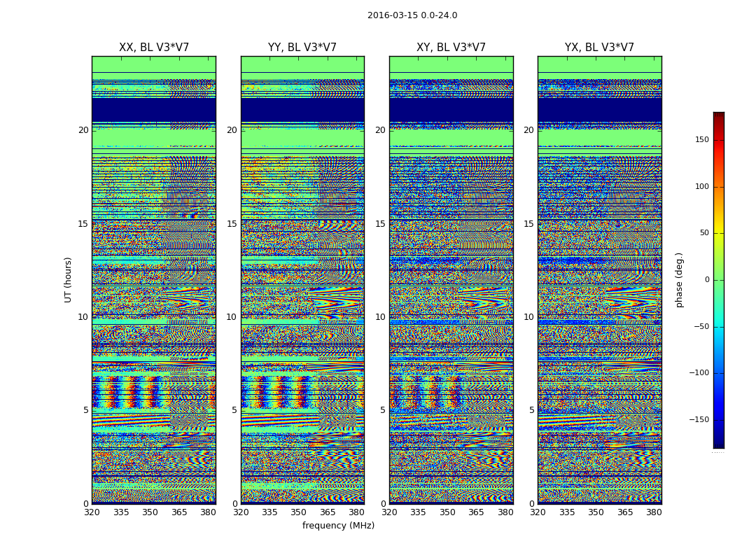This screenshot has width=735, height=560.
Task: Select the 'XY, BL V3*V7' panel title
Action: click(x=451, y=48)
